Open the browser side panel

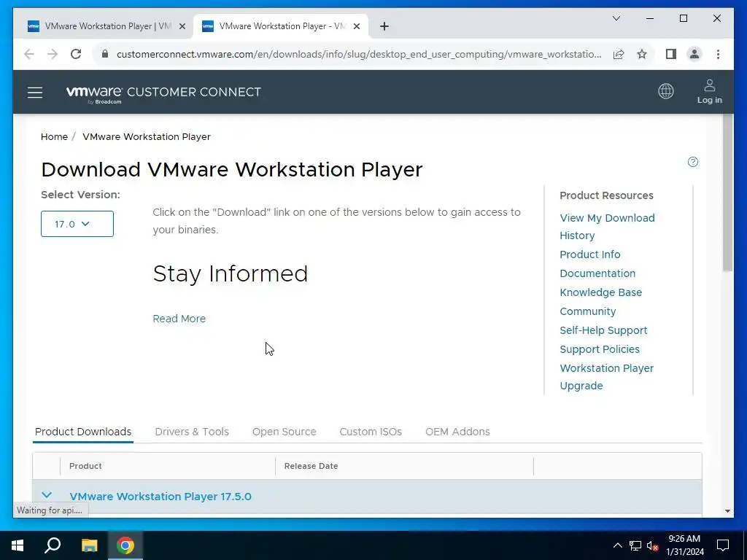pos(671,54)
